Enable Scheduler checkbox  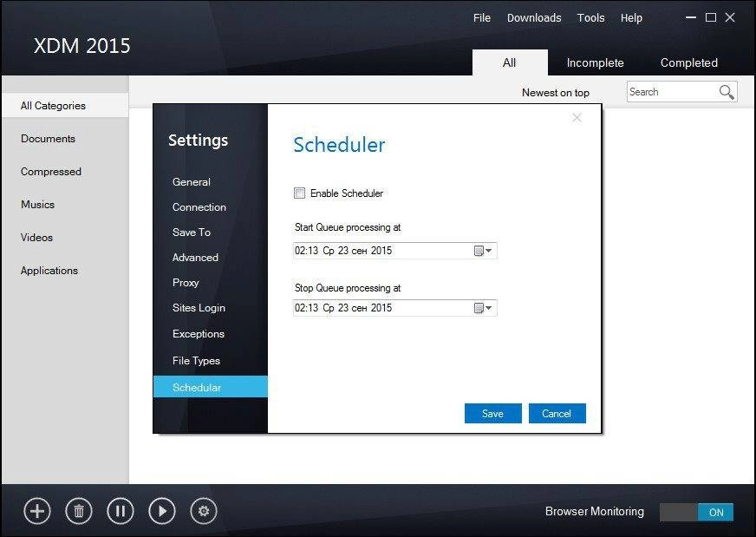coord(299,193)
